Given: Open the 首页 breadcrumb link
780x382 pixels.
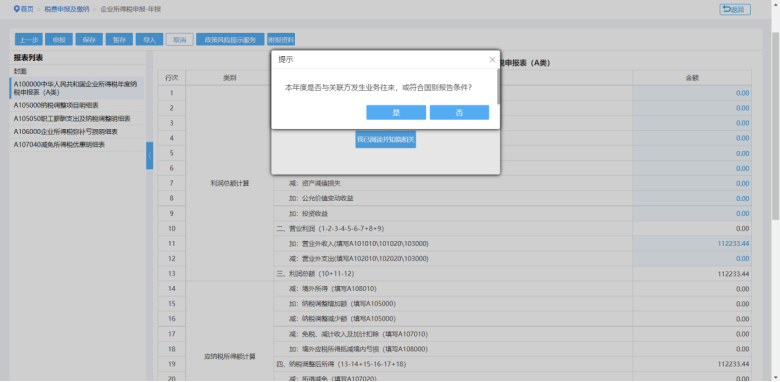Looking at the screenshot, I should pos(27,9).
